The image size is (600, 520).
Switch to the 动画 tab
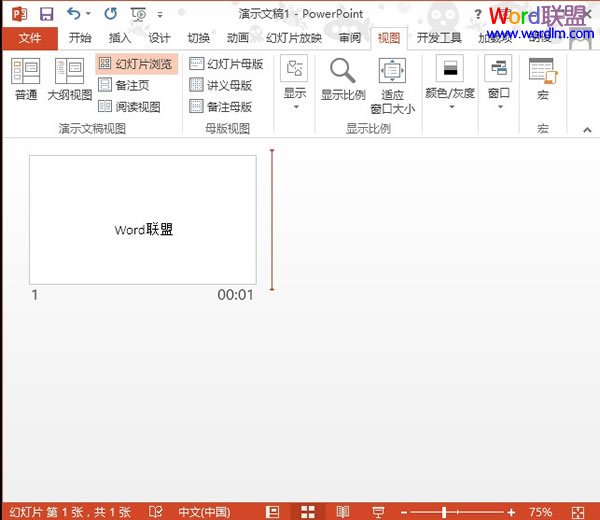(238, 38)
